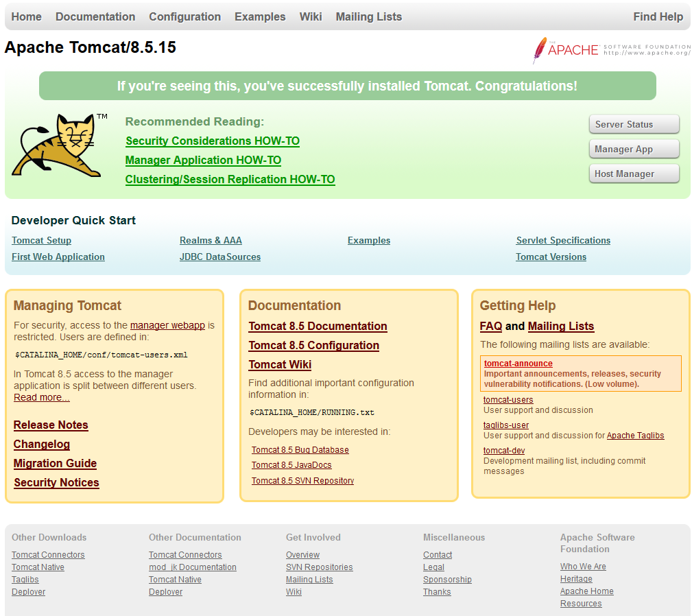Open Tomcat 8.5 Configuration link
Screen dimensions: 692x616
(x=314, y=346)
